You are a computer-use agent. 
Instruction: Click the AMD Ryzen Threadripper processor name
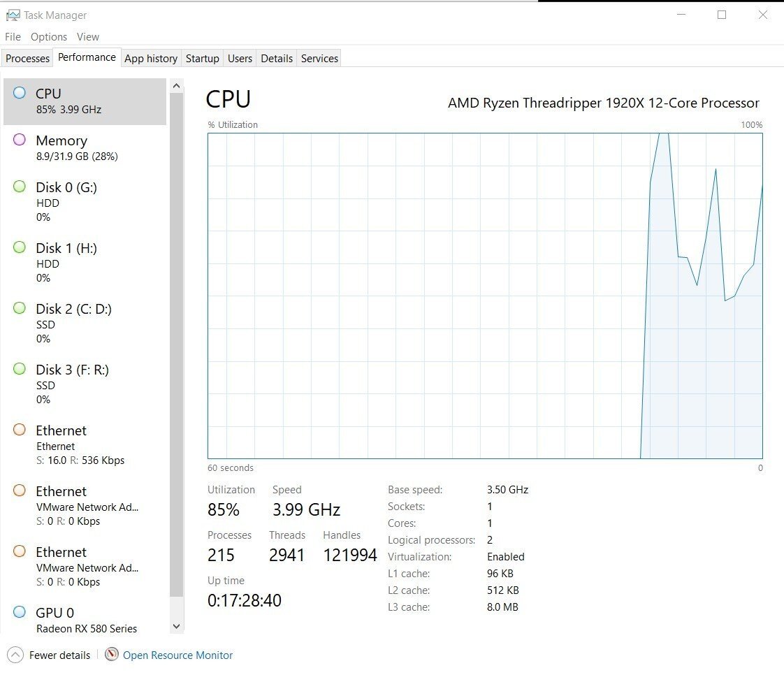604,103
